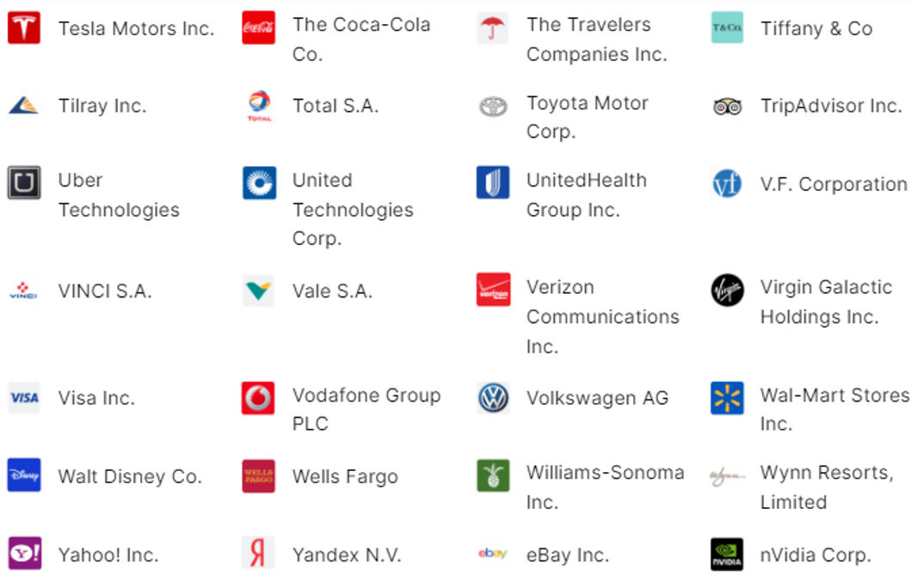Click the Yahoo! purple logo icon

tap(24, 554)
